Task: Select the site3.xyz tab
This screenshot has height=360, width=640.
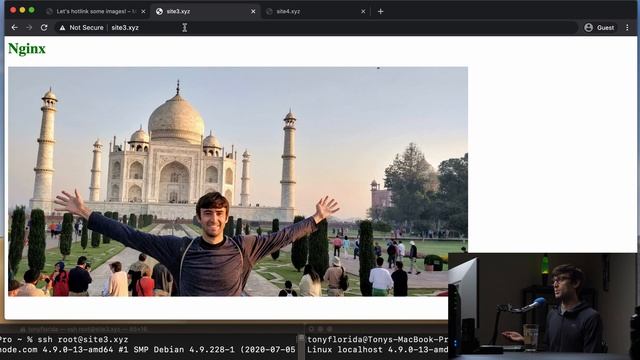Action: tap(205, 11)
